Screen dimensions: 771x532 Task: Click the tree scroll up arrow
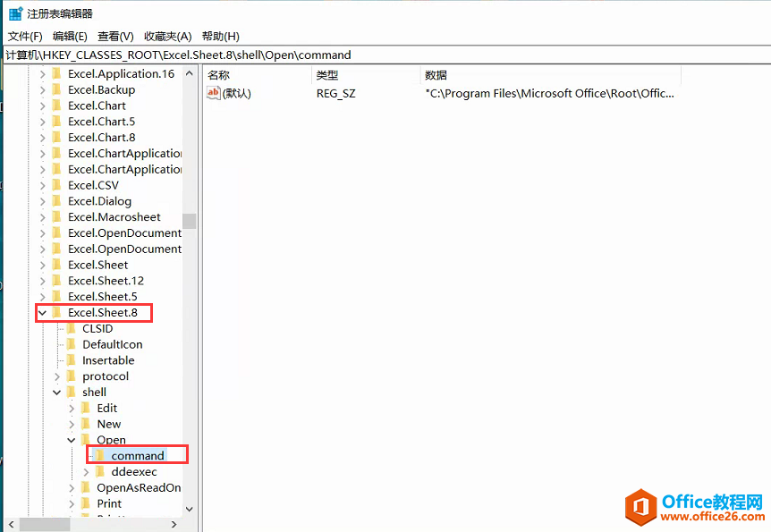click(x=190, y=73)
